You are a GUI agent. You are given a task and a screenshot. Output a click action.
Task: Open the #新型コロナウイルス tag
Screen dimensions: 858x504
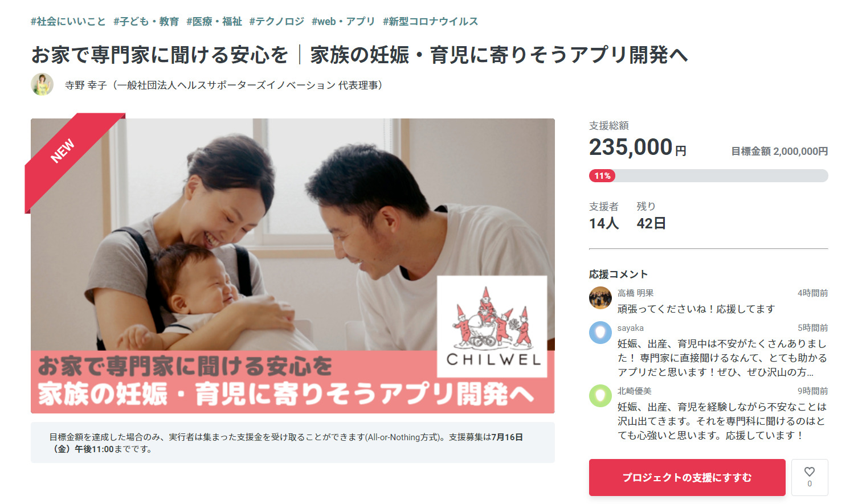431,22
